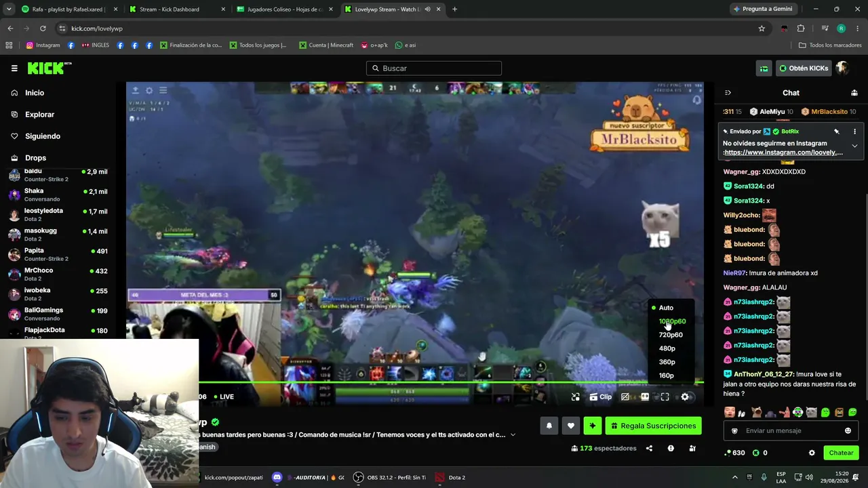Open masokugg channel in sidebar
This screenshot has height=488, width=868.
pyautogui.click(x=58, y=235)
